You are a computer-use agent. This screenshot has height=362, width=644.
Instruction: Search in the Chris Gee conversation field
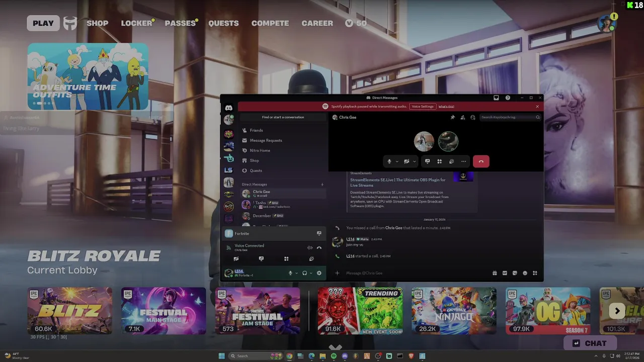(x=510, y=117)
